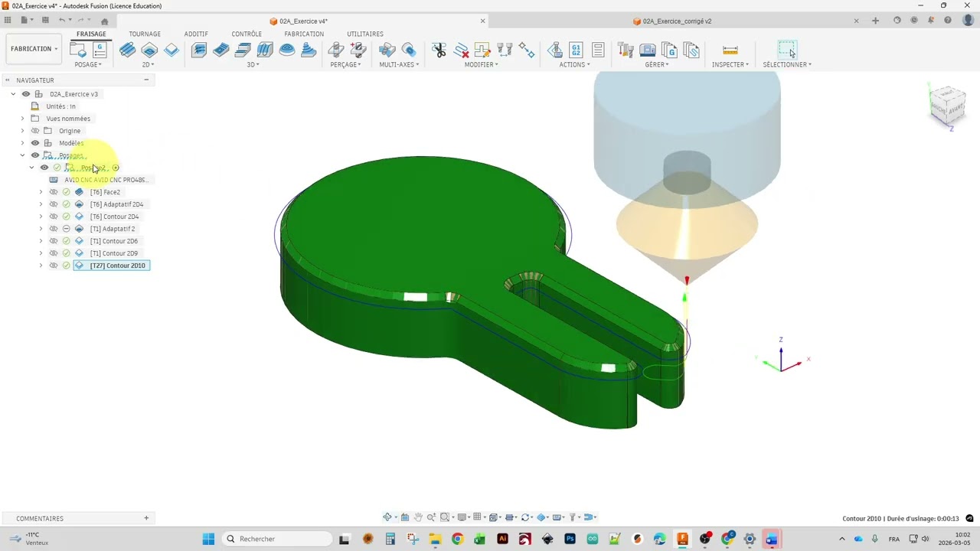The width and height of the screenshot is (980, 551).
Task: Toggle visibility of [T1] Adaptatif 2 operation
Action: pos(54,229)
